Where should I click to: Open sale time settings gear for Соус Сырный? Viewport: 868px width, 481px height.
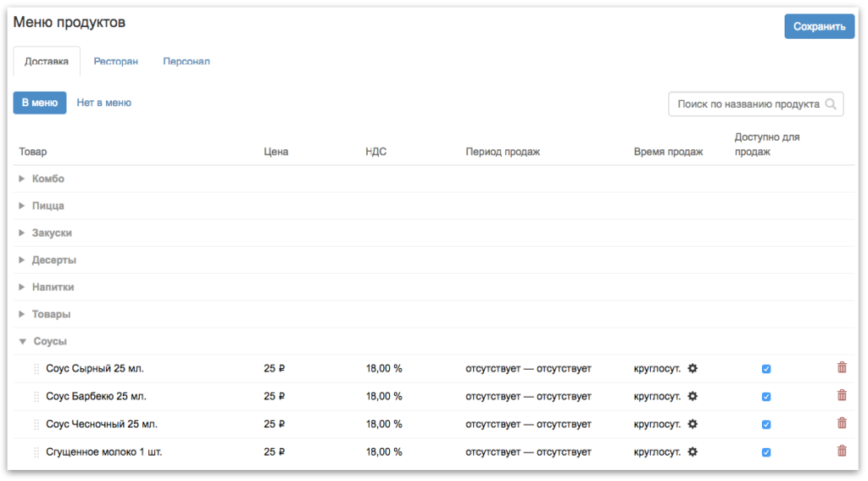(693, 368)
